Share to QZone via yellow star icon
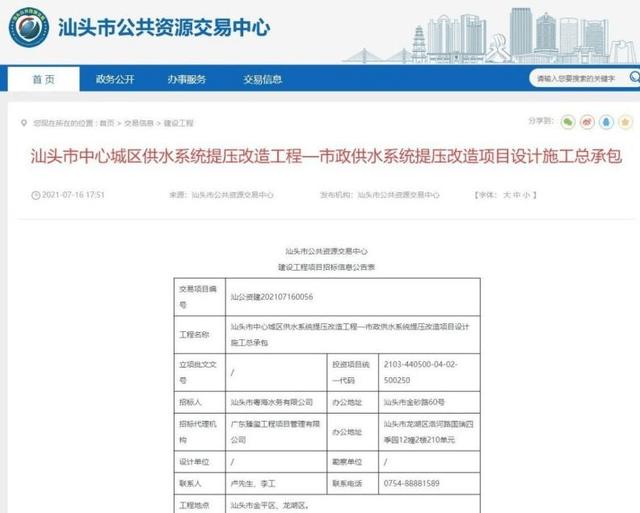 click(625, 122)
